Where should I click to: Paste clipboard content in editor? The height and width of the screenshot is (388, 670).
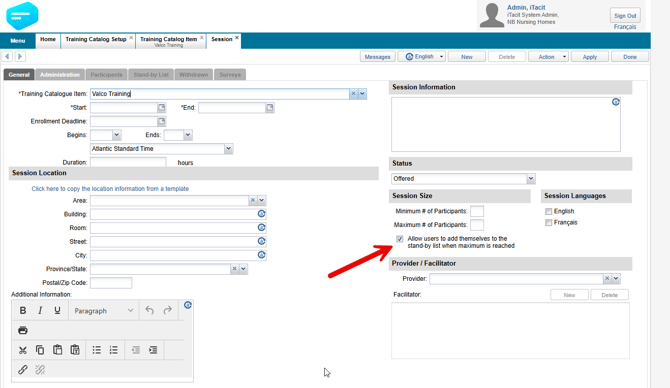(x=58, y=350)
